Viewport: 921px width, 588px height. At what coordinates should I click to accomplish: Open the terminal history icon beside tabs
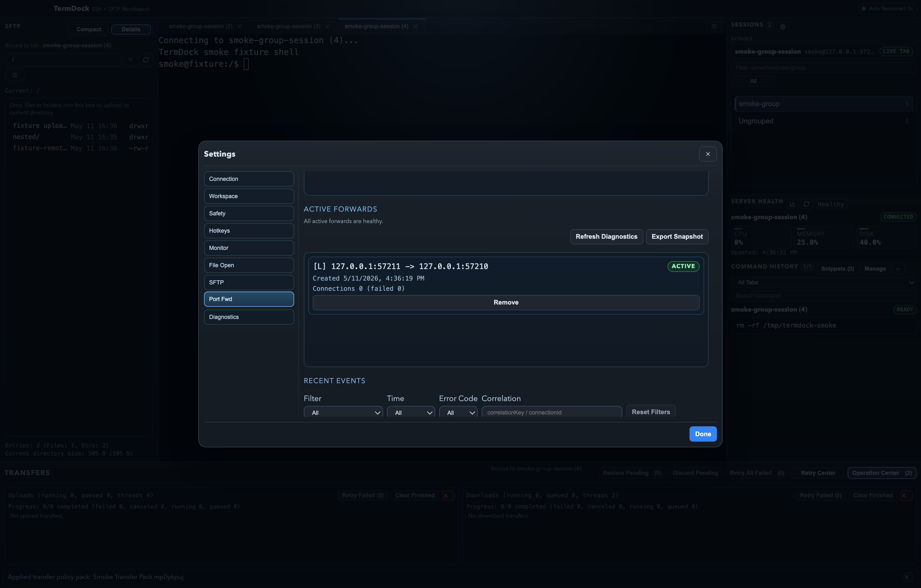point(714,27)
